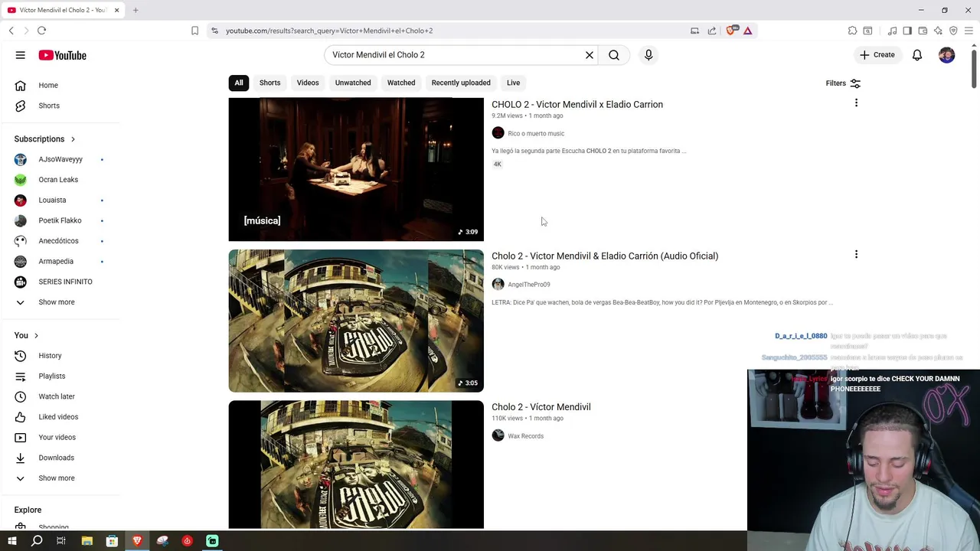Open Filters panel

(x=843, y=83)
